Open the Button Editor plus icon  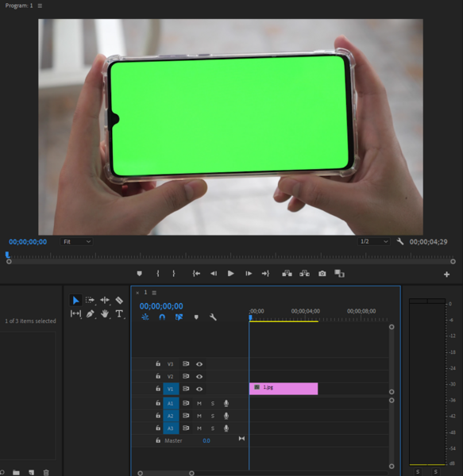point(446,274)
